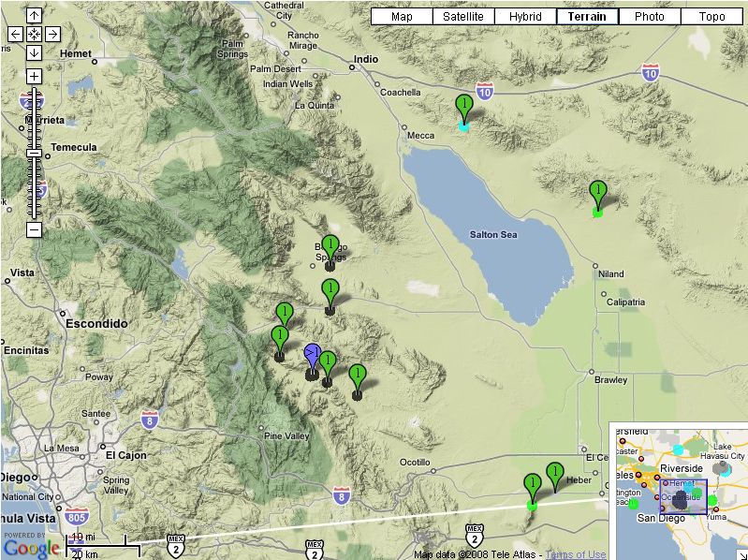748x560 pixels.
Task: Switch to Map view
Action: 402,17
